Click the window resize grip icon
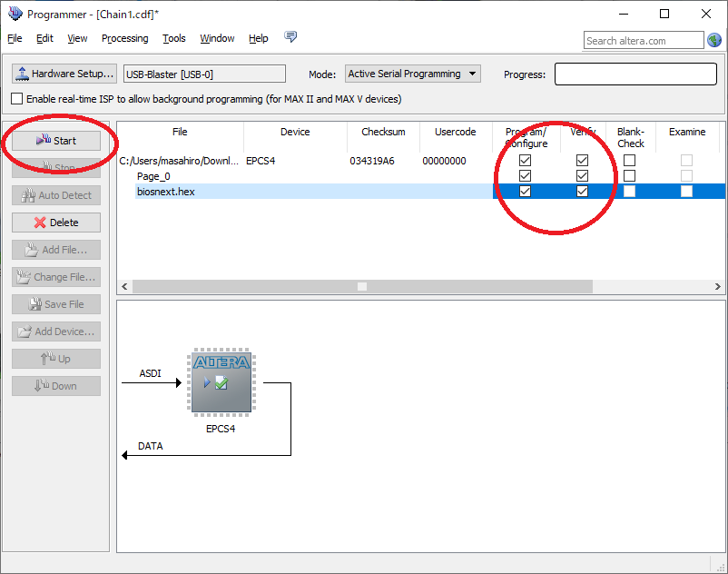Viewport: 728px width, 574px height. click(721, 567)
